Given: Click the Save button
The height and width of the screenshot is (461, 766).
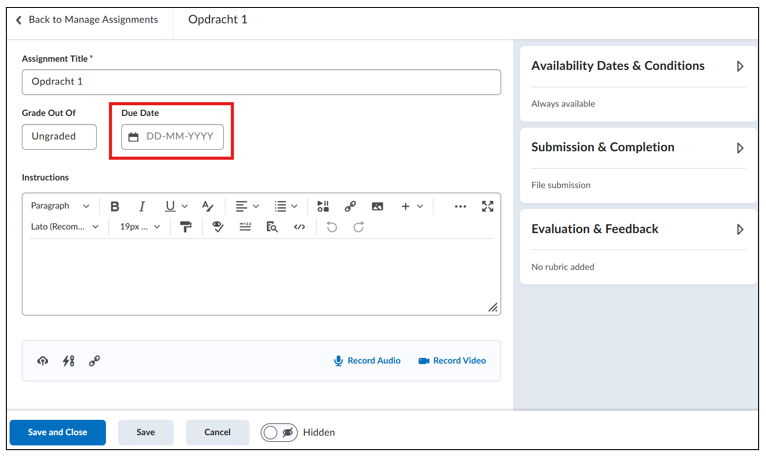Looking at the screenshot, I should point(146,433).
